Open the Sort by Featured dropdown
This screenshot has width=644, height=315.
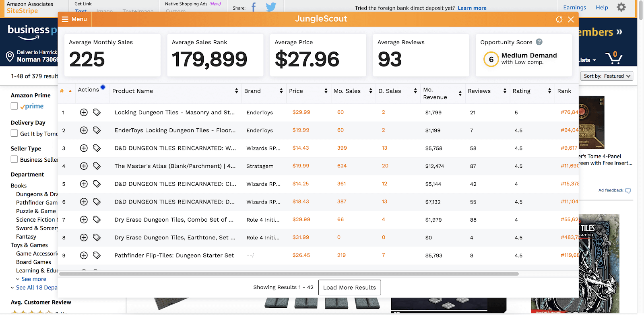607,76
